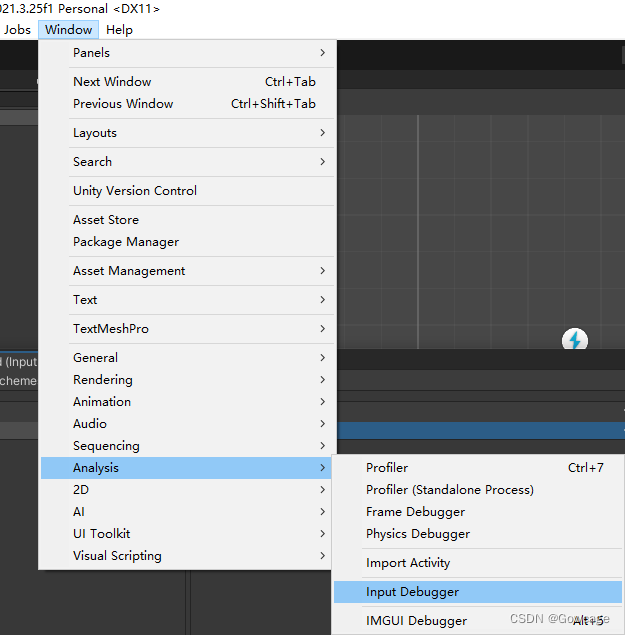Viewport: 625px width, 635px height.
Task: Open the Package Manager
Action: 188,242
